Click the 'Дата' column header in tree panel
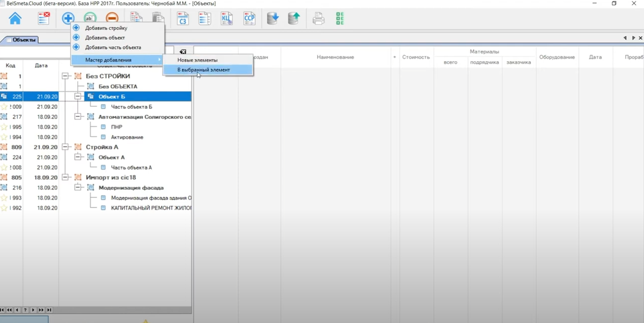 point(41,65)
